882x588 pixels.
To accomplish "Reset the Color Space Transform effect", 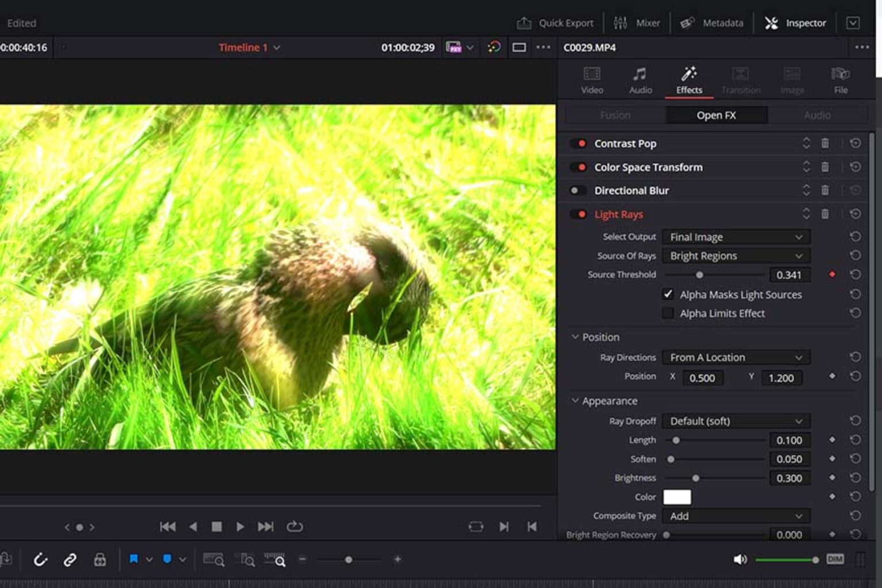I will tap(855, 167).
